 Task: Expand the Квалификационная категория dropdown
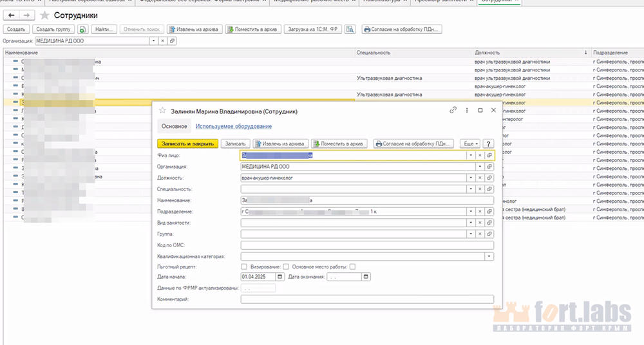489,256
